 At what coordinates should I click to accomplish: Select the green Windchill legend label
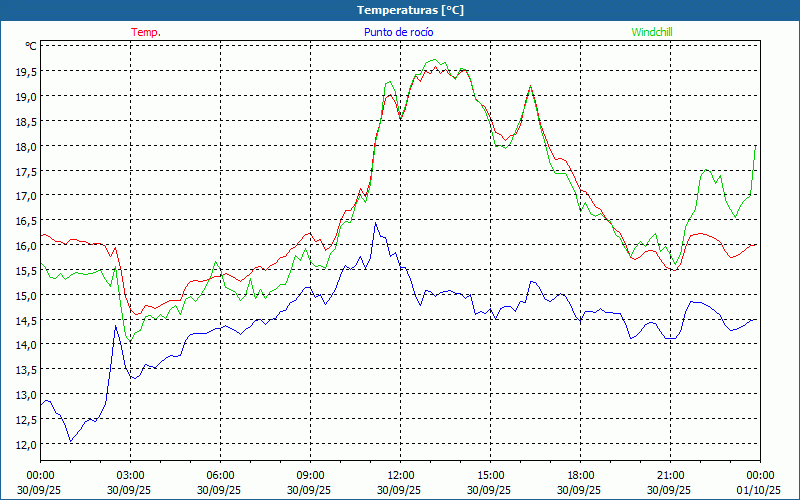point(651,32)
